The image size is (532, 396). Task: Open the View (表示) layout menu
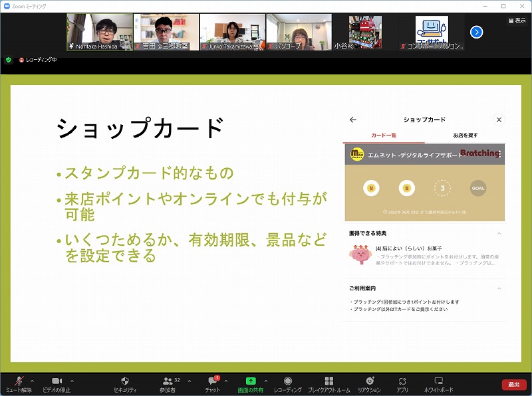[x=516, y=21]
